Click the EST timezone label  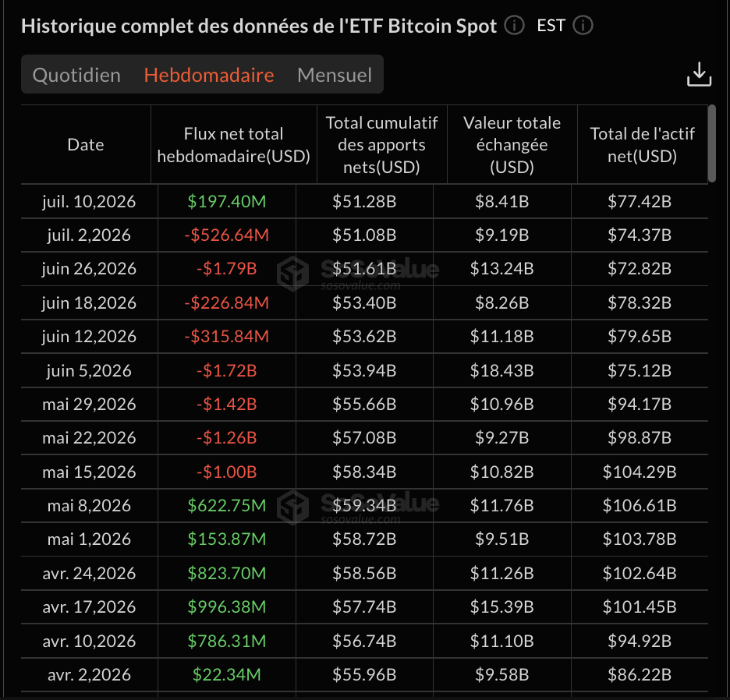click(551, 25)
